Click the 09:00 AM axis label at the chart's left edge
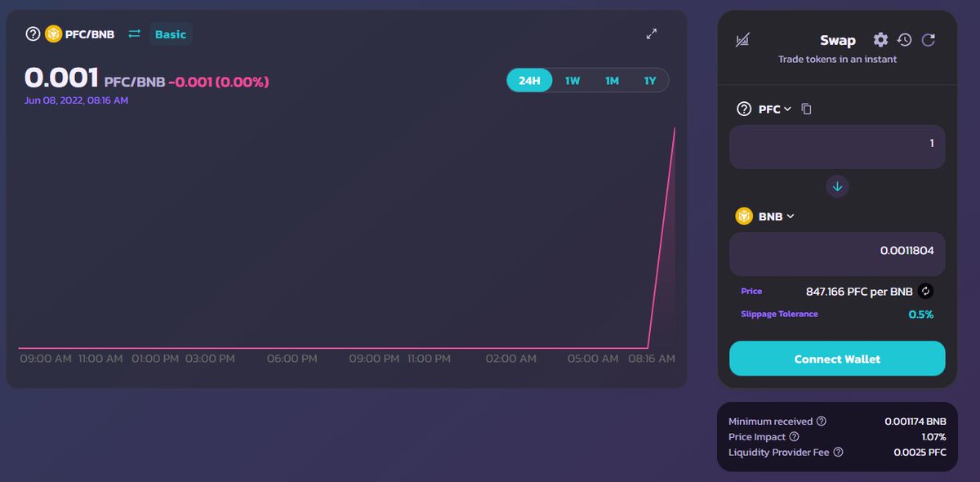This screenshot has height=482, width=980. [45, 359]
